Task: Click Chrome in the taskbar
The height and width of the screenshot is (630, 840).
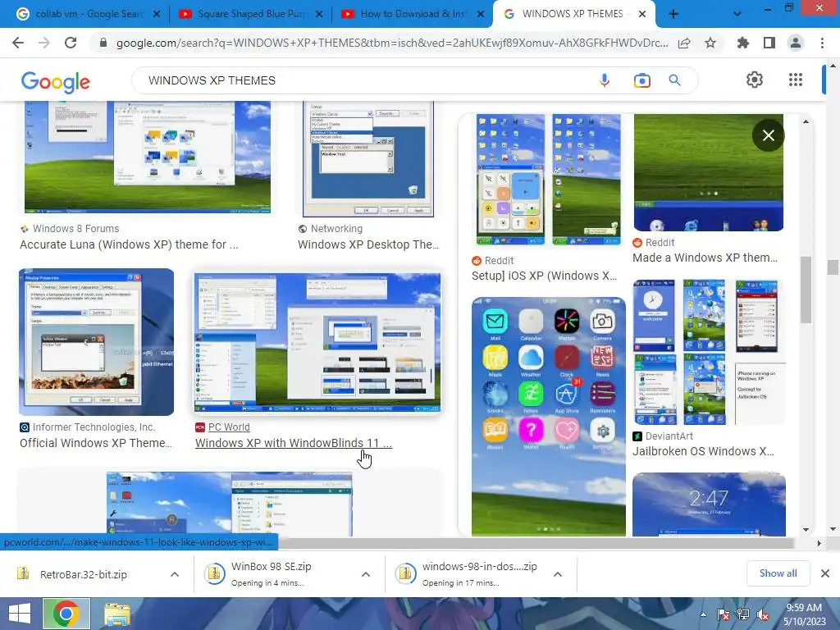Action: point(66,614)
